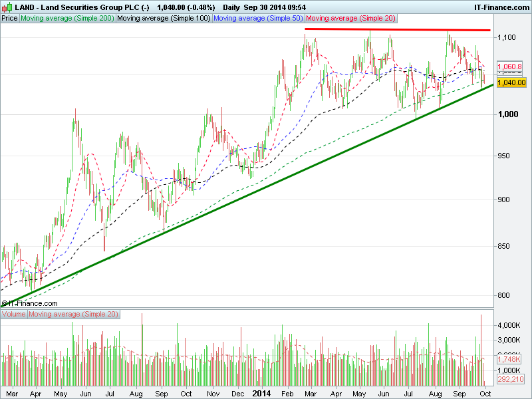Click the 3,000K volume axis label

(x=509, y=340)
